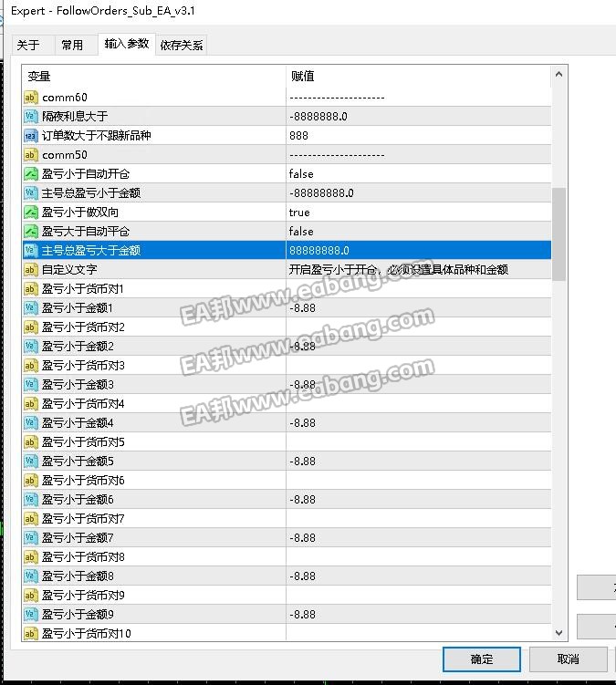Click the string icon beside 盈亏小于货币对7
The image size is (616, 685).
(x=31, y=519)
